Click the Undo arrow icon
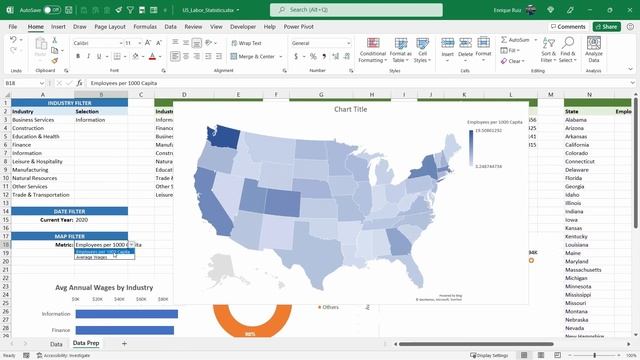 point(13,40)
